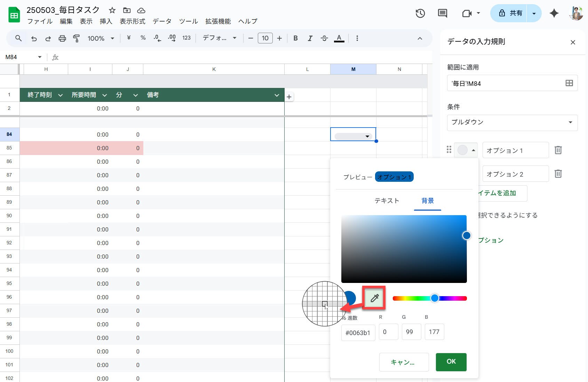Select the paint format tool
The image size is (588, 382).
[x=76, y=38]
